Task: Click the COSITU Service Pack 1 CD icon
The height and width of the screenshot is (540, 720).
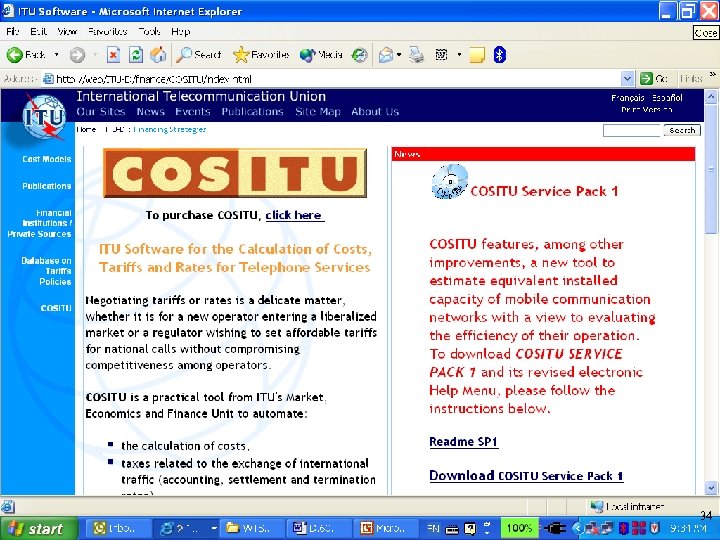Action: click(450, 182)
